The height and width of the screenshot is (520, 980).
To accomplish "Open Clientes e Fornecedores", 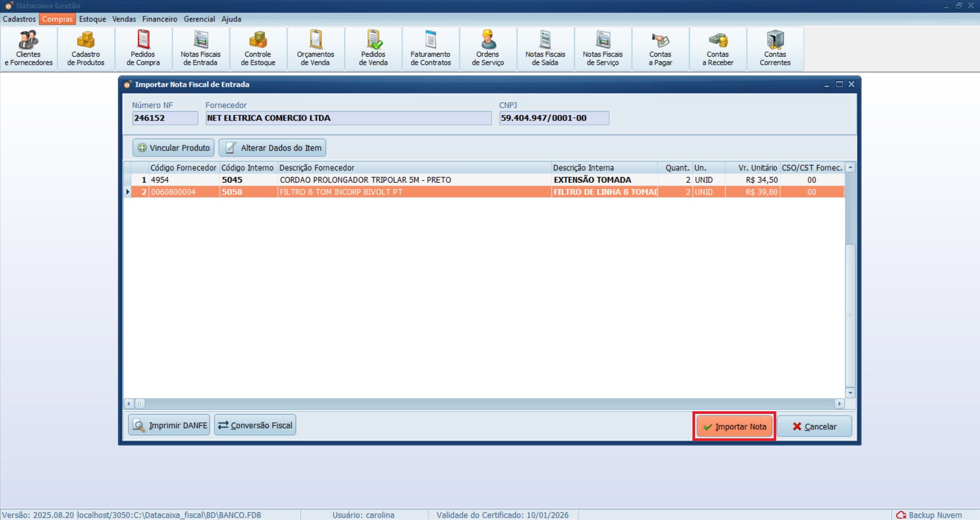I will point(28,47).
